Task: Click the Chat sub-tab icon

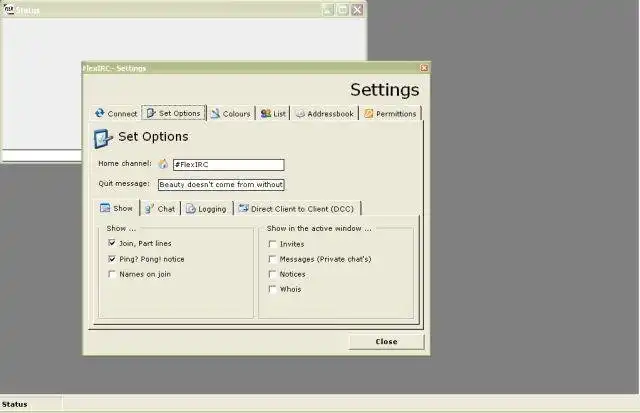Action: pos(149,209)
